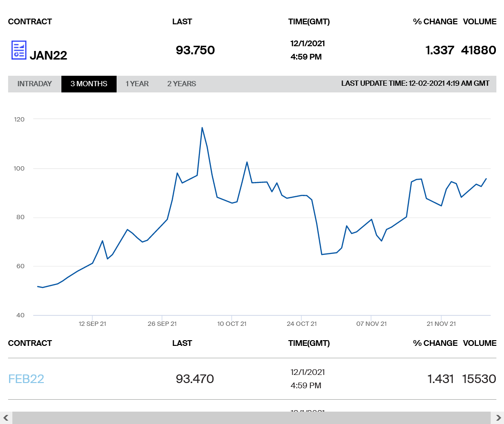Click the right scroll arrow

498,418
